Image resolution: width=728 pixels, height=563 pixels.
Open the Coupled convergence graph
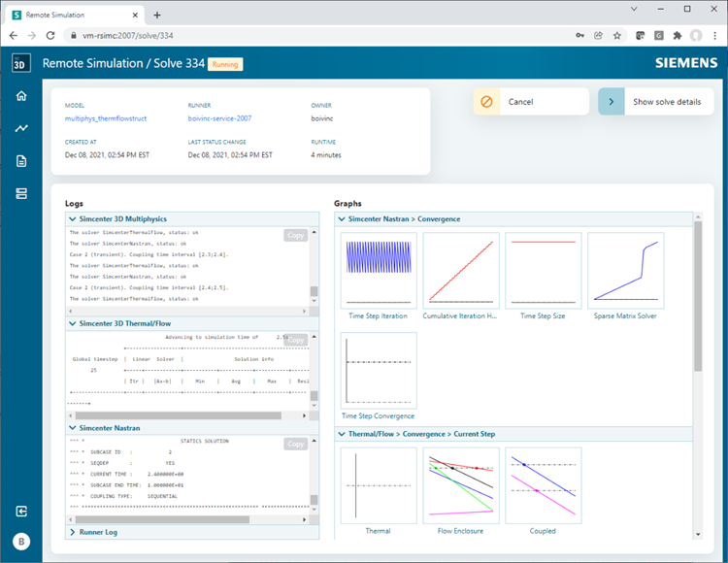[x=544, y=485]
